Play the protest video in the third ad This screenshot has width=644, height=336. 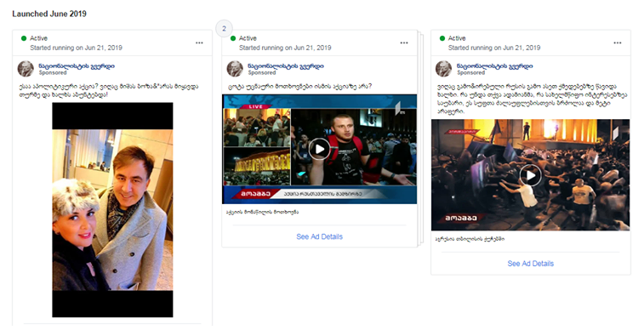tap(530, 175)
